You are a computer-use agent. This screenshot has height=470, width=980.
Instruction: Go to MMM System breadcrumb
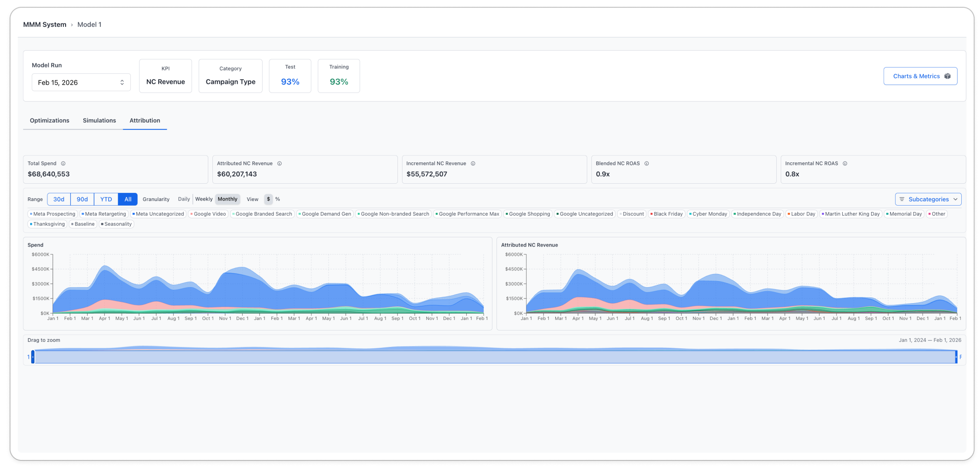(x=45, y=25)
